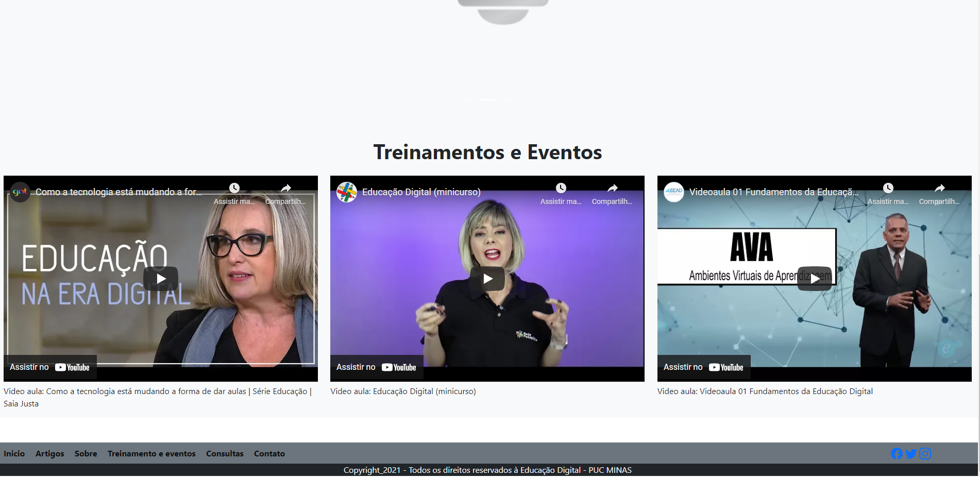The height and width of the screenshot is (477, 980).
Task: Play the AVA Videoaula 01 video
Action: click(x=815, y=279)
